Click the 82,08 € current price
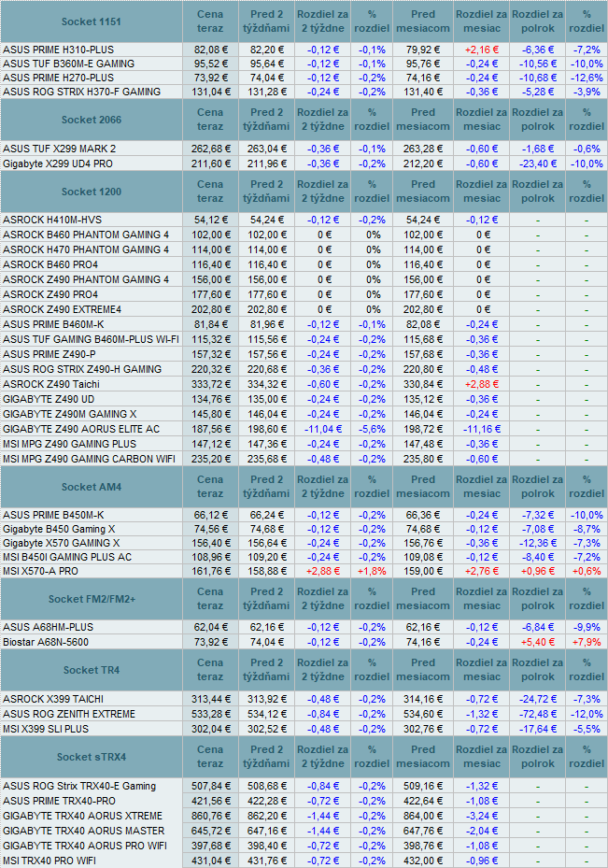608x868 pixels. coord(211,50)
